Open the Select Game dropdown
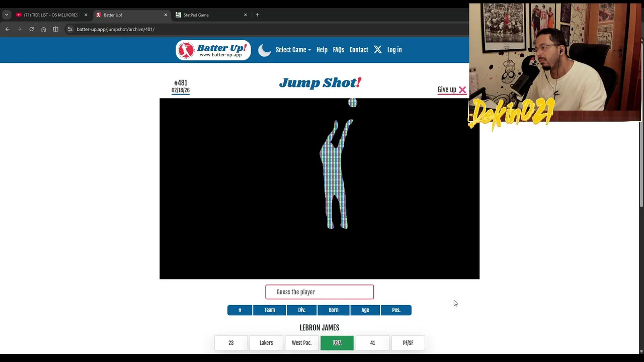 point(293,50)
